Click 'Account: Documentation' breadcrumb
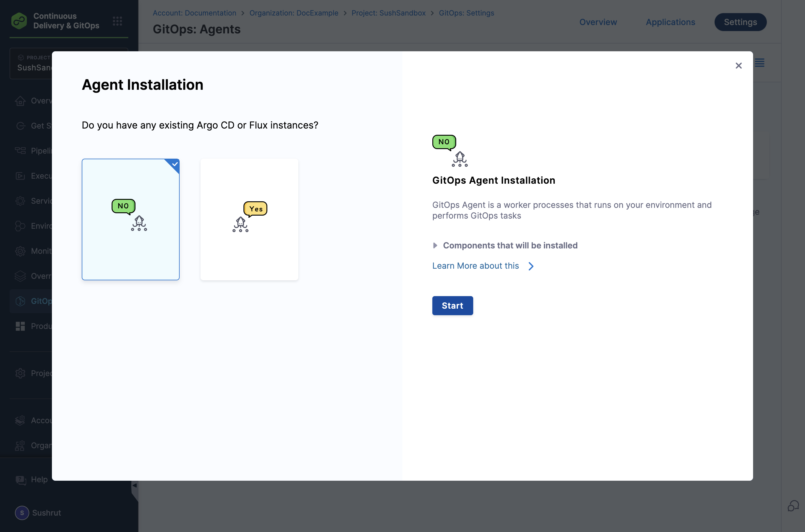805x532 pixels. pyautogui.click(x=195, y=13)
